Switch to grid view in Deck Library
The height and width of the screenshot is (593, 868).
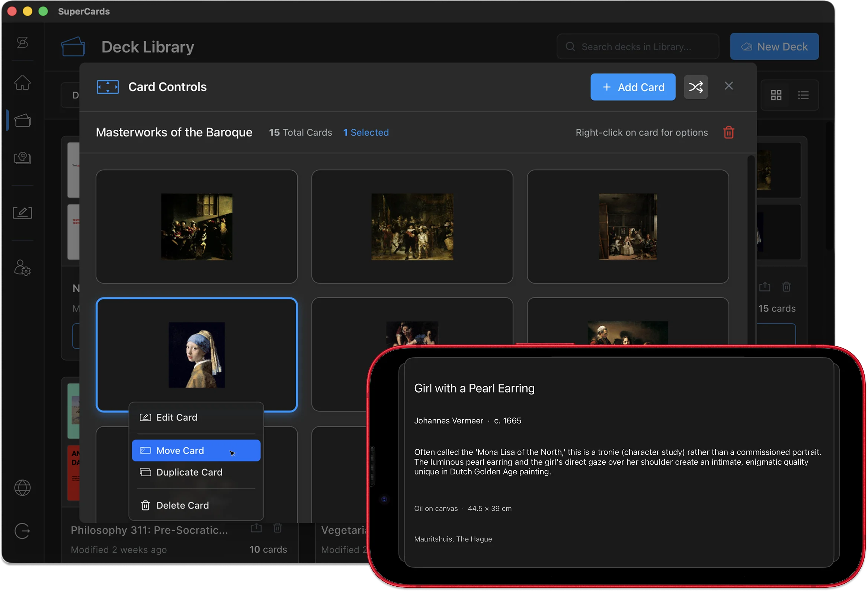[x=776, y=96]
